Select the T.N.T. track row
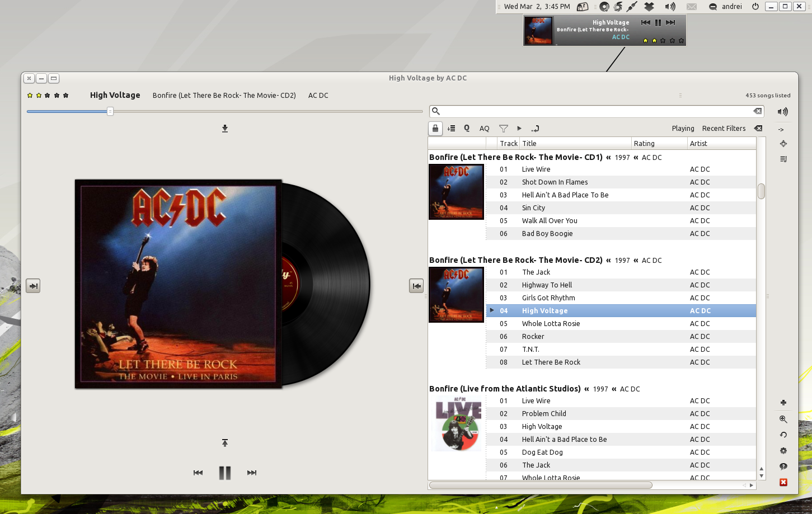This screenshot has width=812, height=514. 621,350
